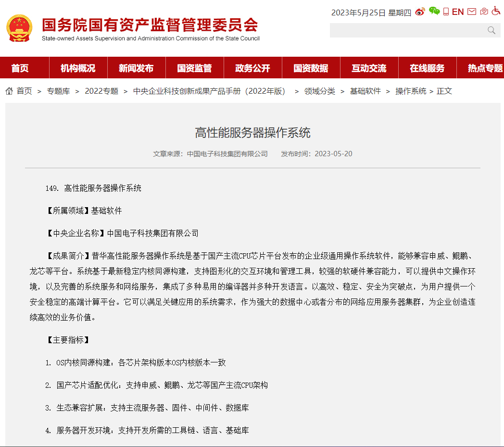Open email sharing with the envelope icon
This screenshot has height=447, width=504.
471,11
